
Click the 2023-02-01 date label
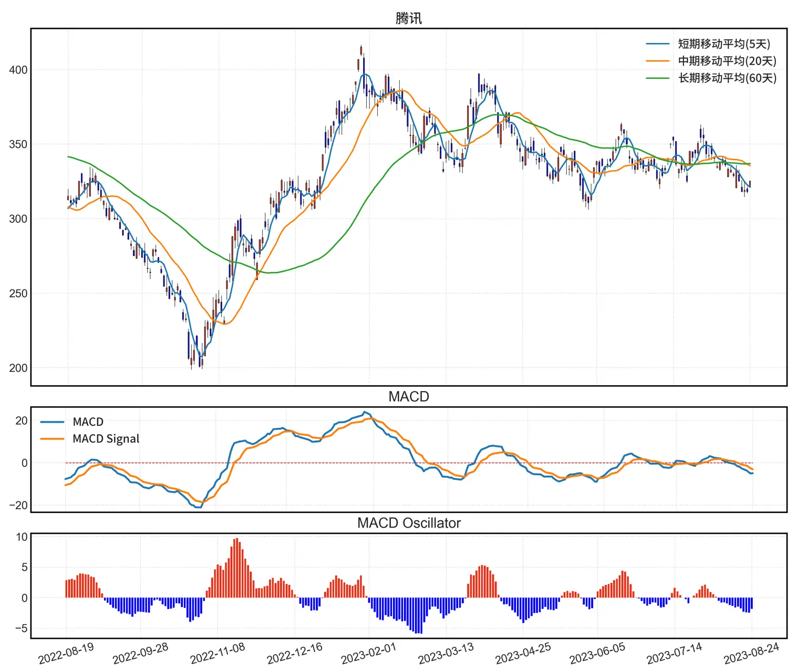coord(368,654)
